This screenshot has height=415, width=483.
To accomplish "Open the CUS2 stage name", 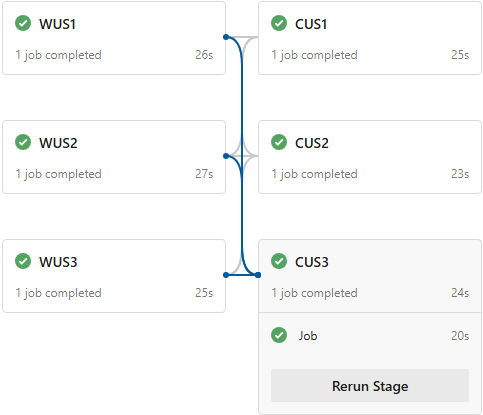I will tap(312, 143).
